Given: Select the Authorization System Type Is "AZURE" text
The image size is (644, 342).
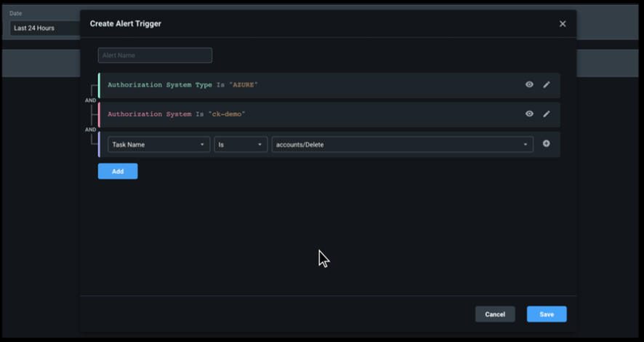Looking at the screenshot, I should (x=182, y=84).
